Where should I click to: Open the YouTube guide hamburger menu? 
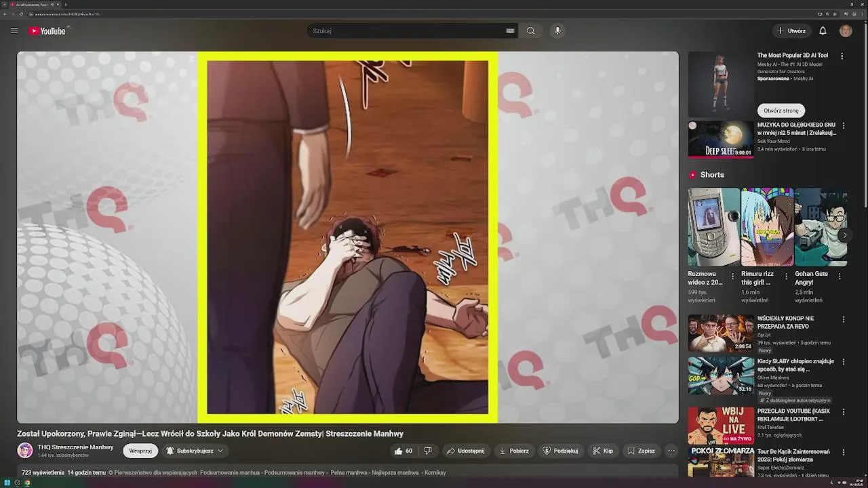14,30
